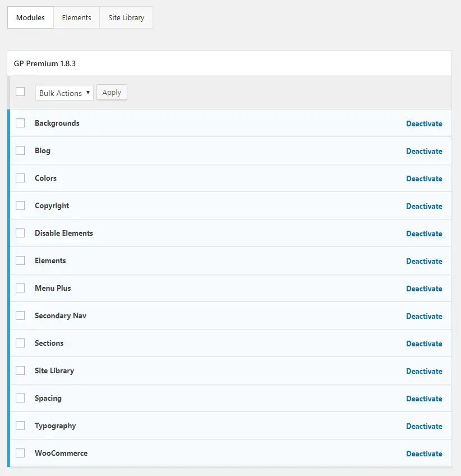This screenshot has height=476, width=461.
Task: Click the GP Premium 1.8.3 heading
Action: coord(44,63)
